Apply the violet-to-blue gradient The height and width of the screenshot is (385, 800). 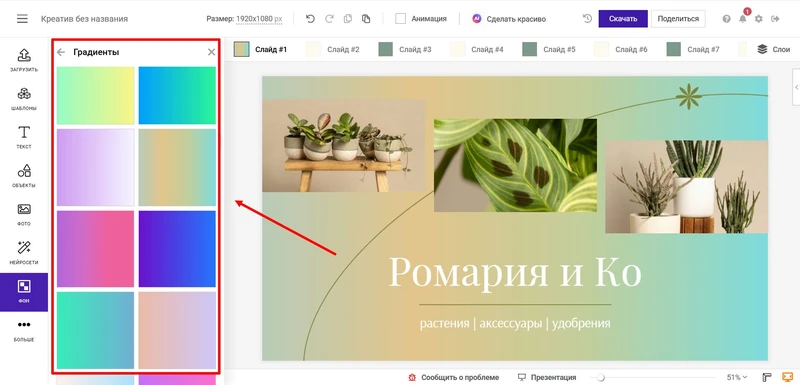coord(177,249)
